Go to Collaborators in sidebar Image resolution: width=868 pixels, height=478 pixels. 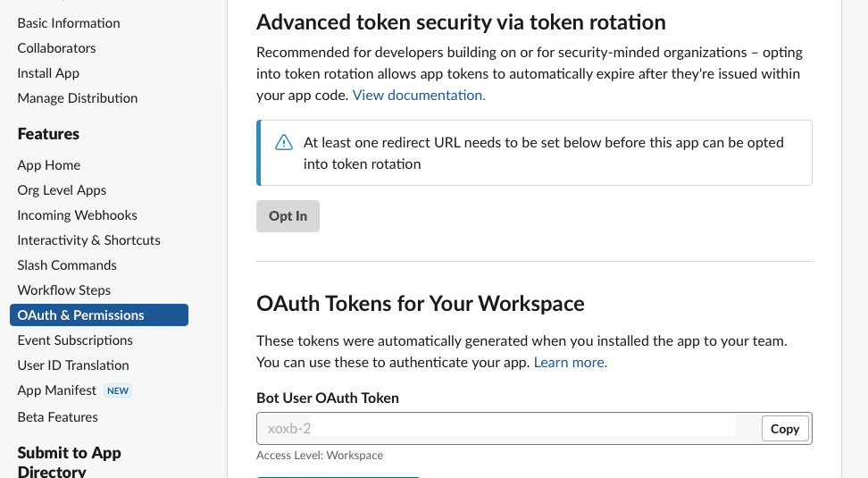point(56,48)
